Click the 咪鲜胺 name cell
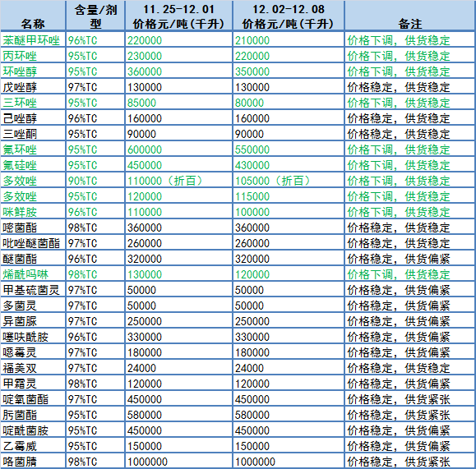 pos(33,212)
